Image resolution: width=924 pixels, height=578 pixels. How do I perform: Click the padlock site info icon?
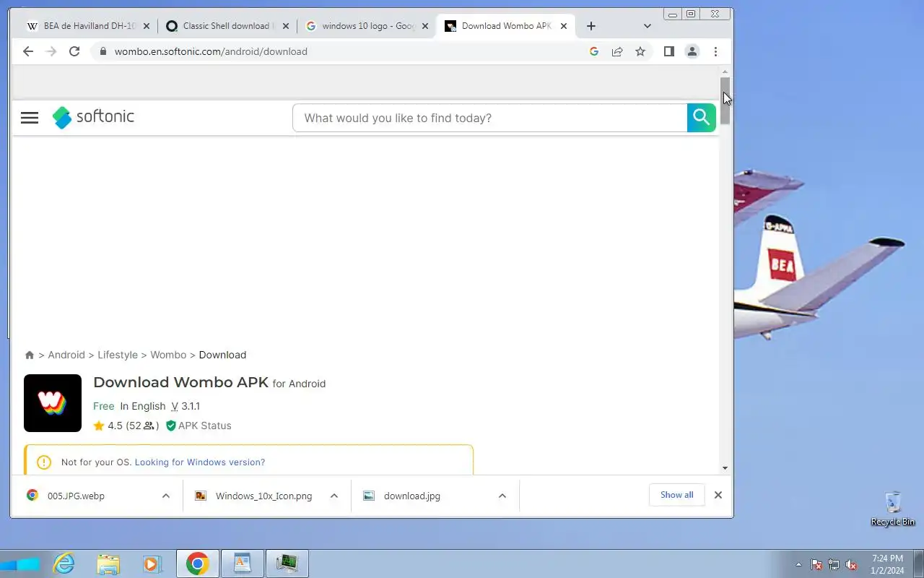(103, 51)
